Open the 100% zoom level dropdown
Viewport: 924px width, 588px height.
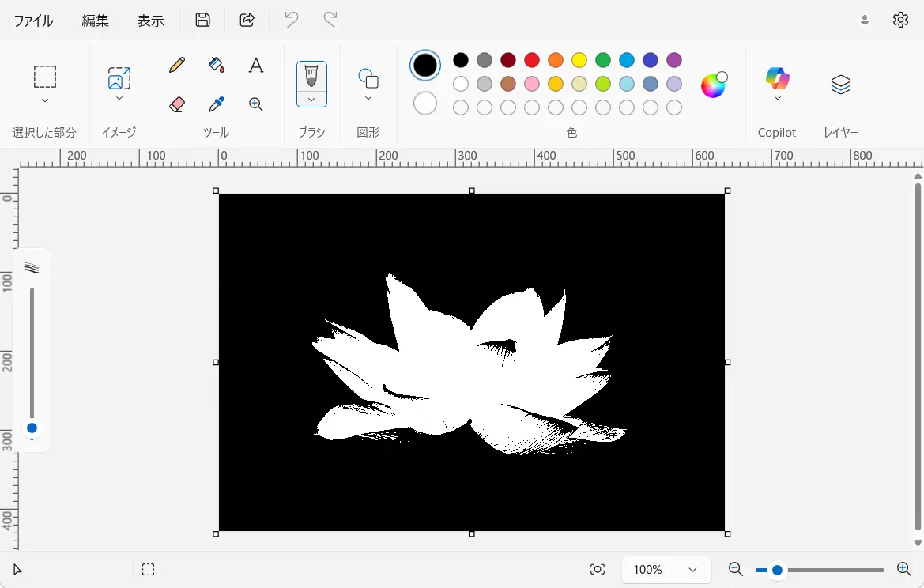666,570
